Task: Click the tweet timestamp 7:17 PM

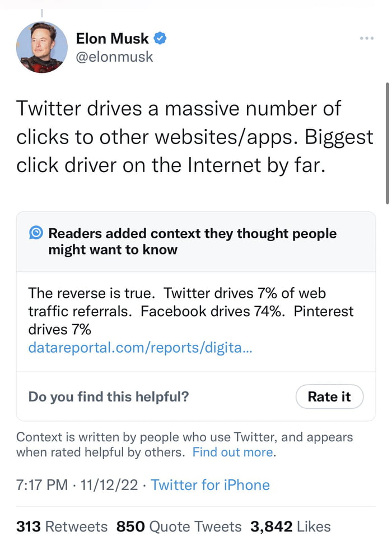Action: [42, 484]
